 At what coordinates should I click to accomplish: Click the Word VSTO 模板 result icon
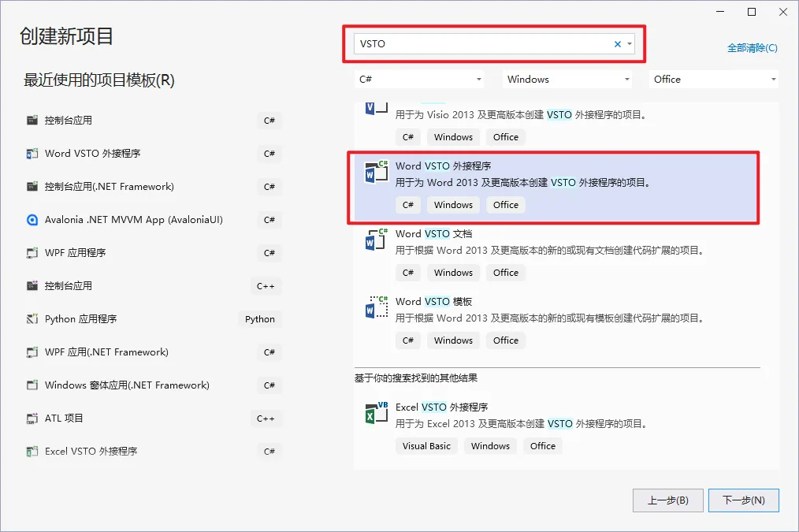click(377, 307)
